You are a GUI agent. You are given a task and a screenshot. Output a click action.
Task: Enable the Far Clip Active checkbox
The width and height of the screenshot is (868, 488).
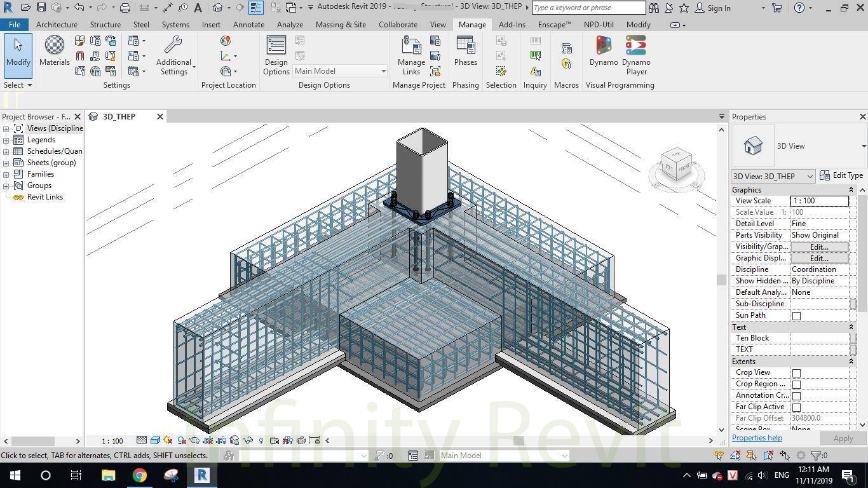point(796,407)
